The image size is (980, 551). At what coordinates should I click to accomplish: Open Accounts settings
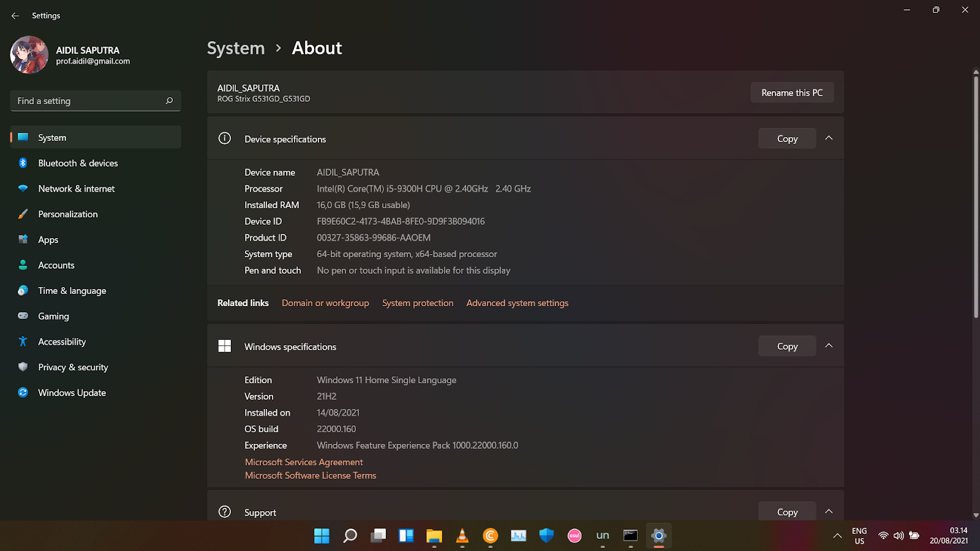96,265
